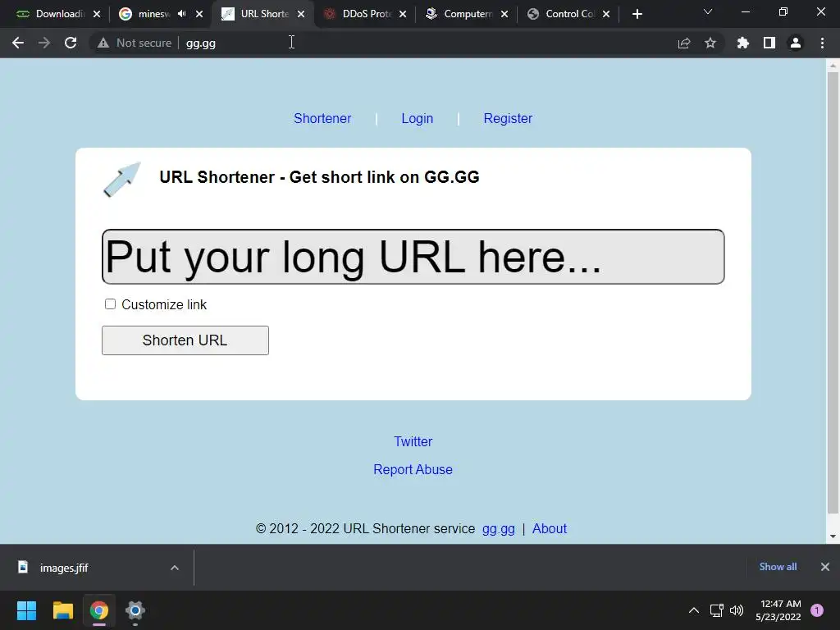840x630 pixels.
Task: Enable the Customize link checkbox
Action: 111,304
